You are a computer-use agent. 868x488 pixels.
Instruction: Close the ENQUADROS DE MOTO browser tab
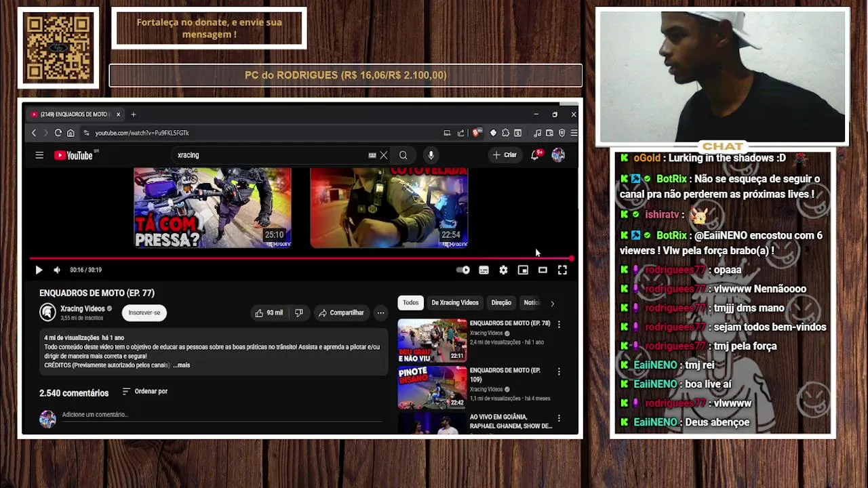(118, 115)
